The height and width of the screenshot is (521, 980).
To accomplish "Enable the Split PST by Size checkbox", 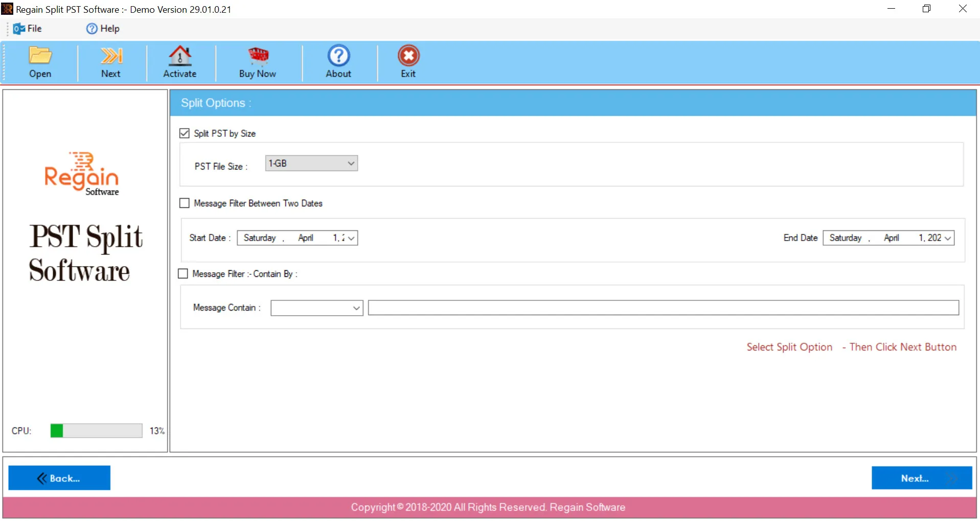I will (x=185, y=133).
